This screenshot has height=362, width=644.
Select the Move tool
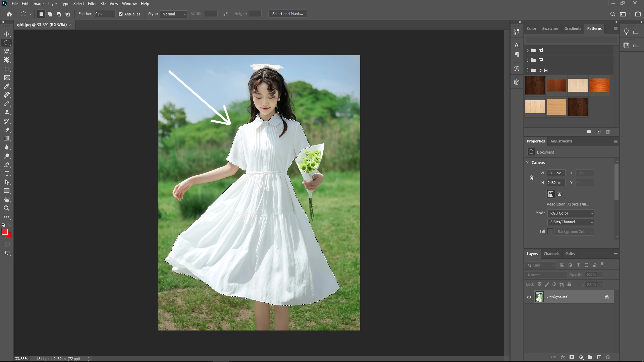[7, 34]
